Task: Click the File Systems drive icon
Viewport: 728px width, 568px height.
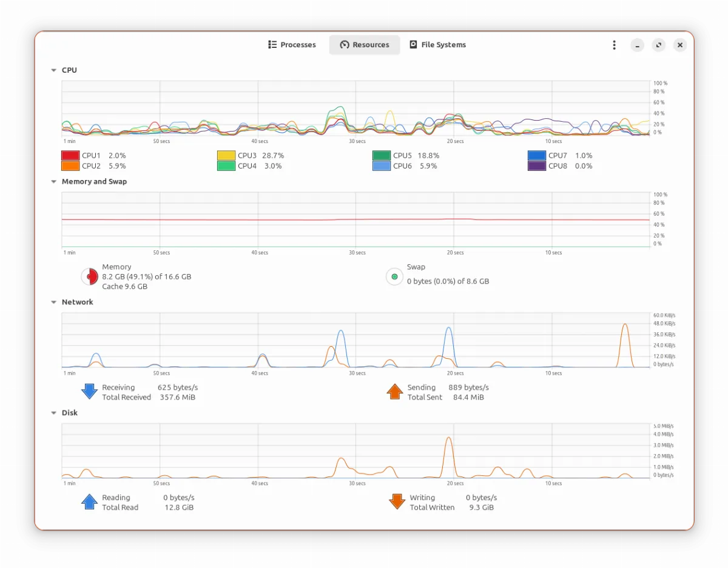Action: [x=413, y=44]
